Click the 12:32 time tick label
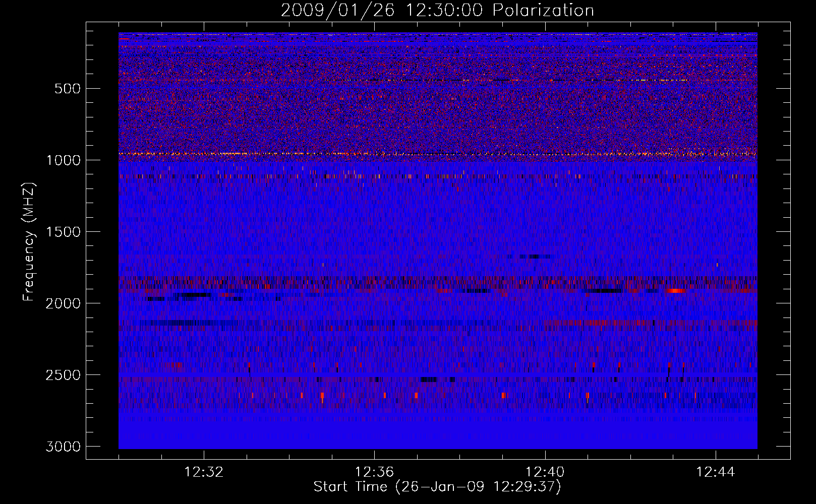The image size is (816, 504). (x=204, y=472)
